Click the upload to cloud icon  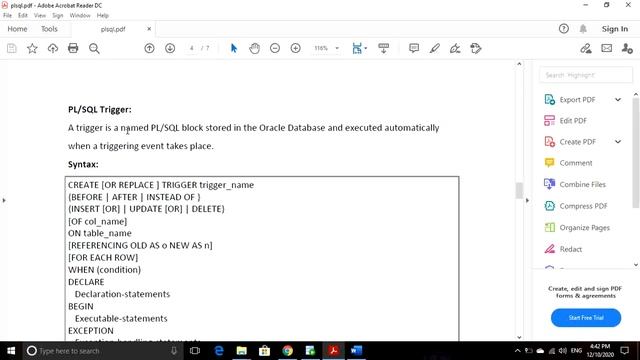53,49
